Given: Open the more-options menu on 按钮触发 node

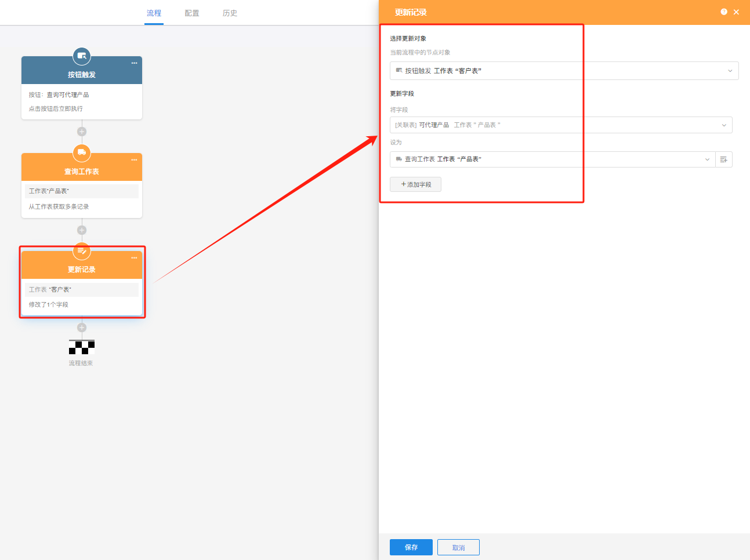Looking at the screenshot, I should 134,63.
